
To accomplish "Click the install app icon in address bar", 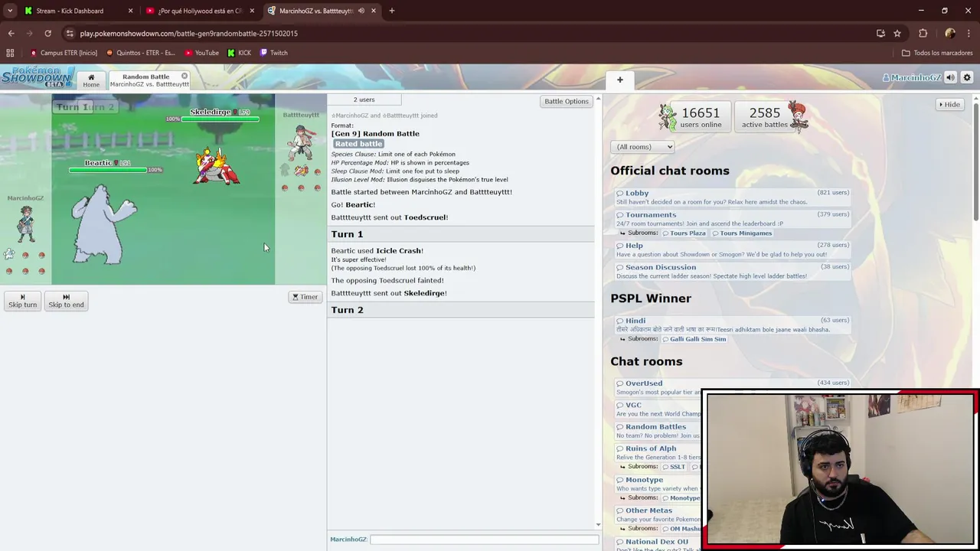I will click(880, 33).
